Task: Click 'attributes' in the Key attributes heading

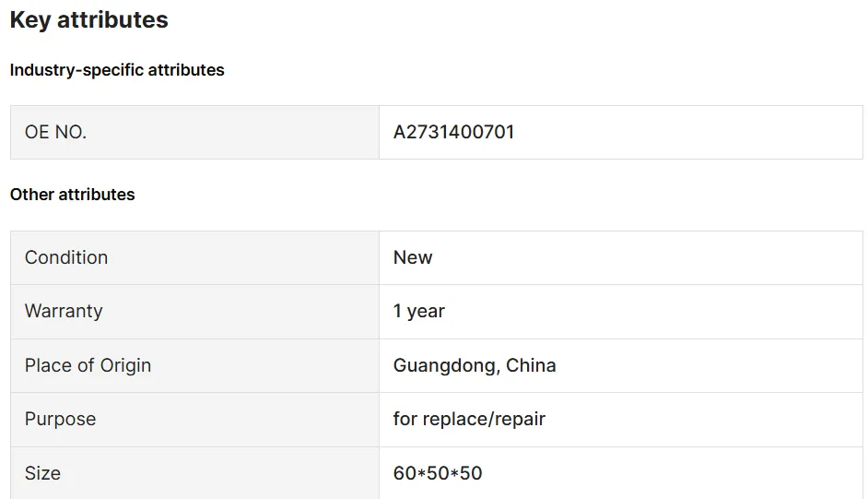Action: click(x=112, y=20)
